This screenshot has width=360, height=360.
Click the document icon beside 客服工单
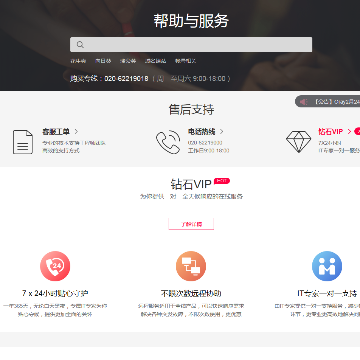(23, 142)
